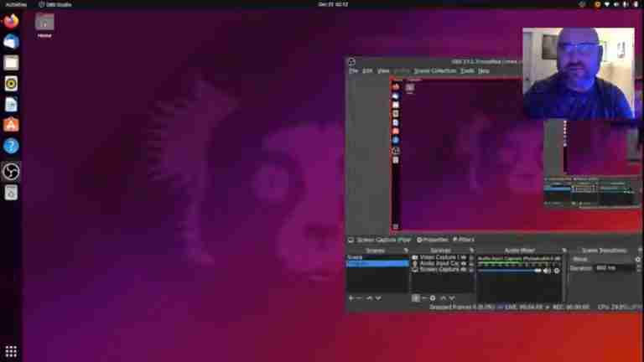
Task: Open Thunderbird mail from the dock
Action: [x=11, y=41]
